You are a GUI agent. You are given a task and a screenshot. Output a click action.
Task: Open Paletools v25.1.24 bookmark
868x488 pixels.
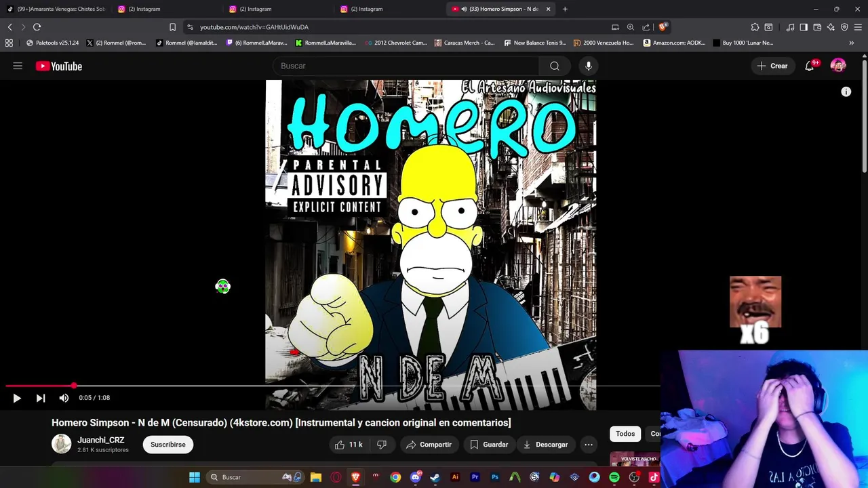52,43
